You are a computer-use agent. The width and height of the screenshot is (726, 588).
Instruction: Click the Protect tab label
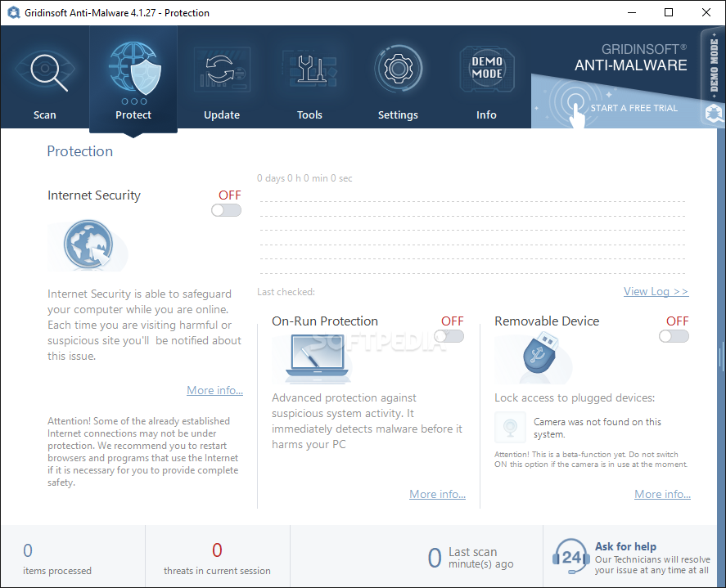(x=133, y=114)
